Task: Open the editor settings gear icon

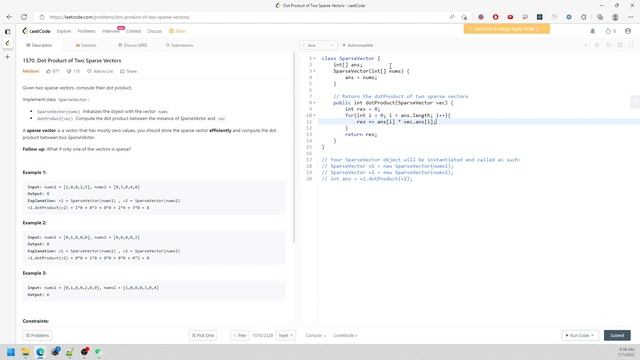Action: click(x=620, y=45)
